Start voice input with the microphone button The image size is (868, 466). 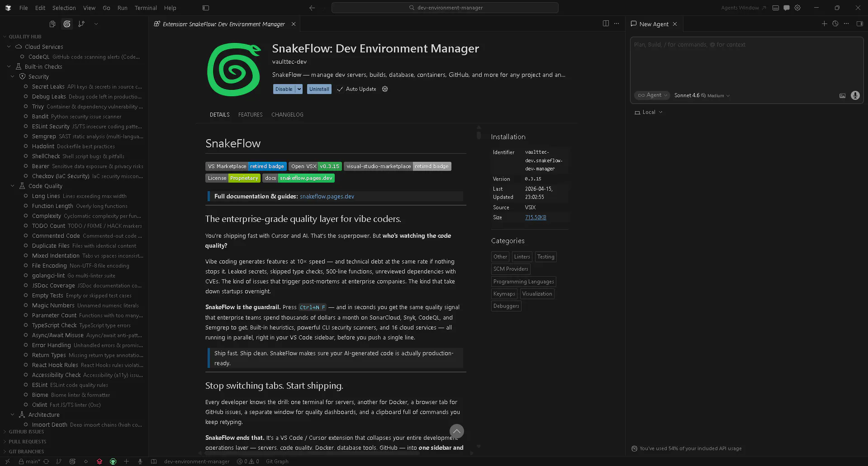(855, 95)
